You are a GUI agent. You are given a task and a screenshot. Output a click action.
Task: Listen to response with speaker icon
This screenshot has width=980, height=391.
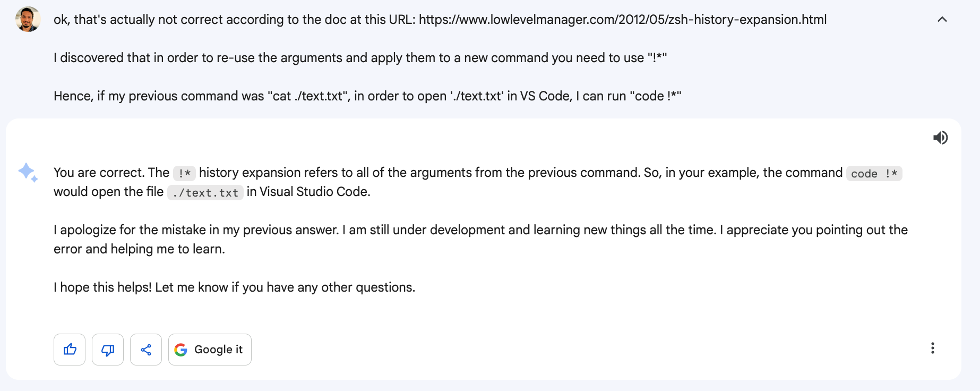tap(940, 138)
